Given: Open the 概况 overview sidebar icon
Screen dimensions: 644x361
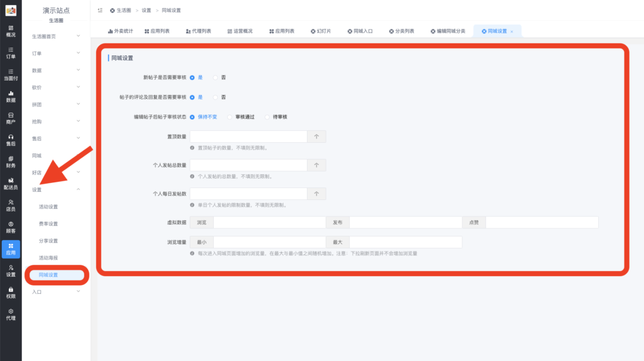Looking at the screenshot, I should 11,31.
